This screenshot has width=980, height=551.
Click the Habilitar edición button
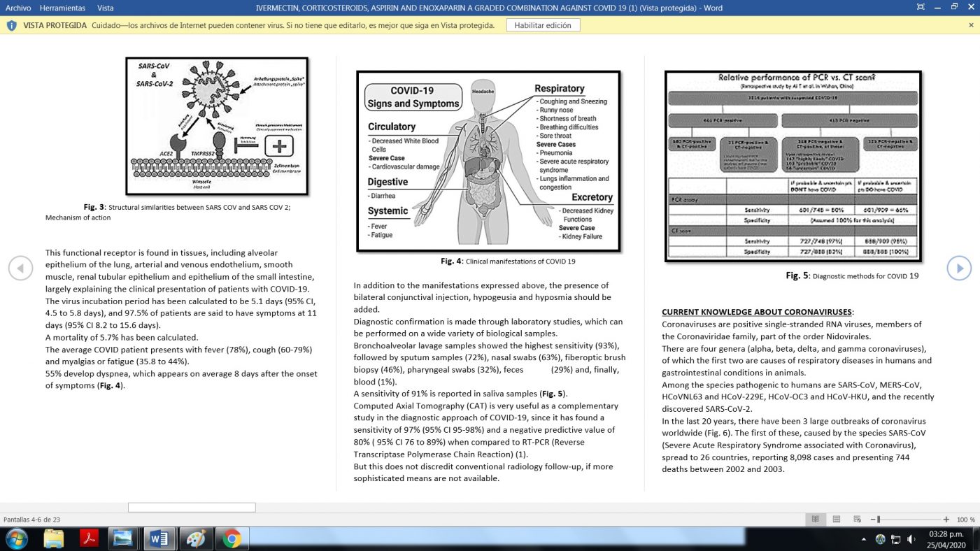click(542, 25)
